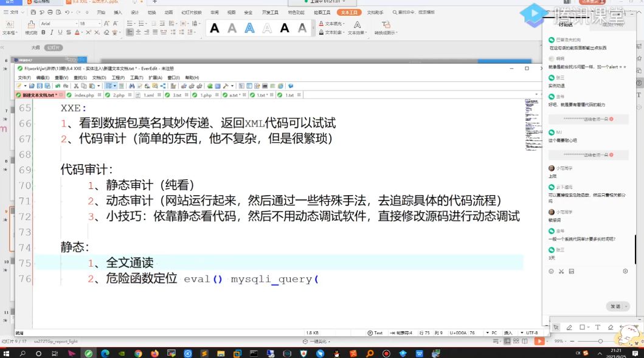
Task: Open 转换成图示 dropdown
Action: (x=386, y=28)
